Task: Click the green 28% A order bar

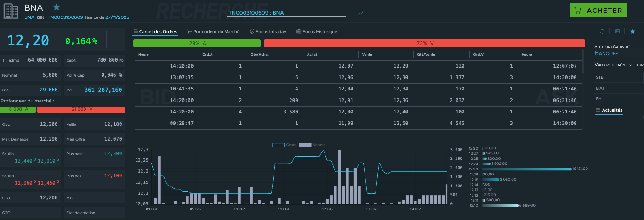Action: [x=197, y=43]
